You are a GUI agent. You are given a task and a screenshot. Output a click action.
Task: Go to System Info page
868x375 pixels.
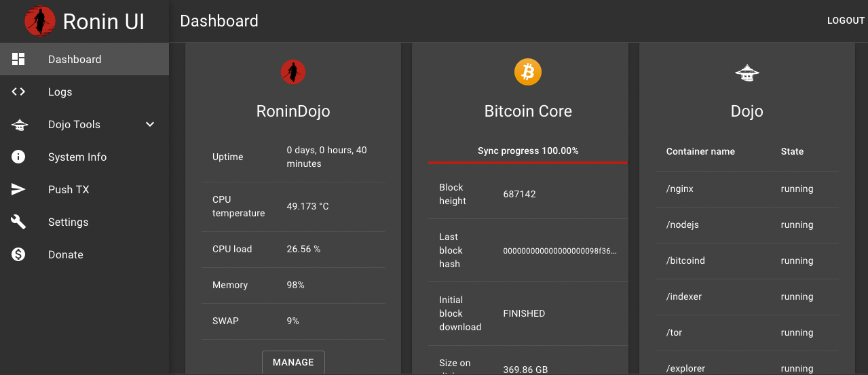coord(84,157)
